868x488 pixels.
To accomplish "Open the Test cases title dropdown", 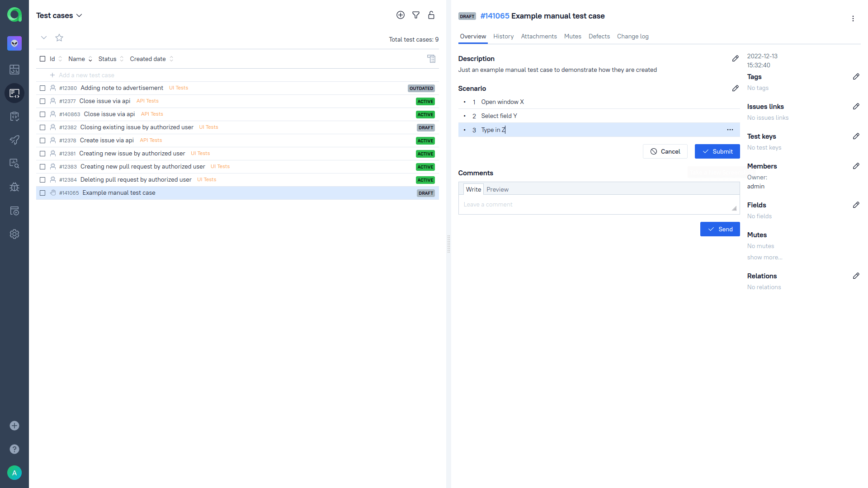I will point(80,15).
